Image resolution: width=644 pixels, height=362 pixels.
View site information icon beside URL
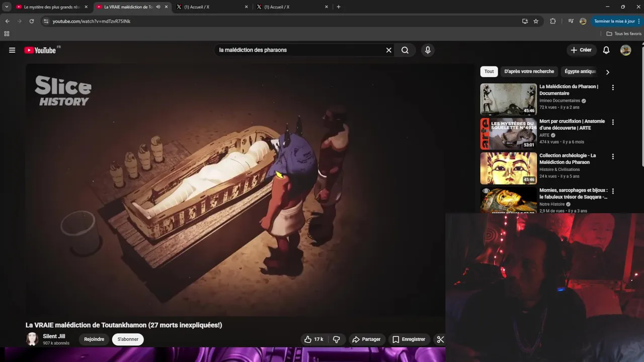pyautogui.click(x=46, y=21)
